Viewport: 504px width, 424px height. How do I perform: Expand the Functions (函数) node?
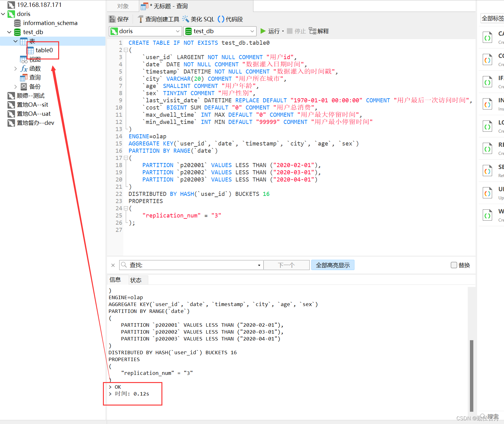pos(16,68)
